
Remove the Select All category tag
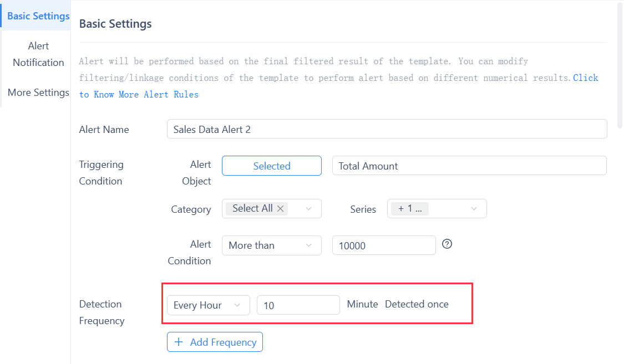(x=280, y=208)
